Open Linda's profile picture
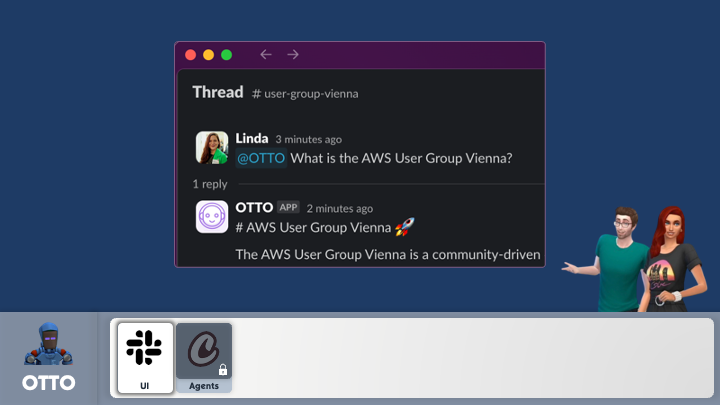 (212, 147)
